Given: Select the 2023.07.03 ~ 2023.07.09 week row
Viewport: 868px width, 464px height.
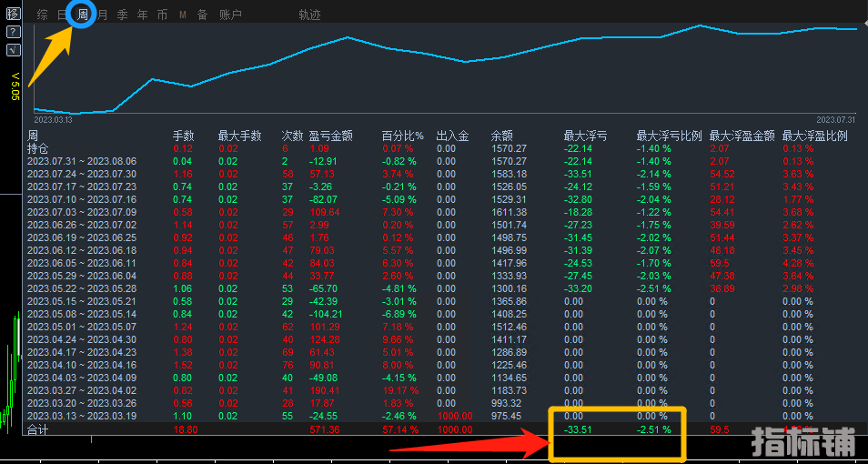Looking at the screenshot, I should [81, 212].
